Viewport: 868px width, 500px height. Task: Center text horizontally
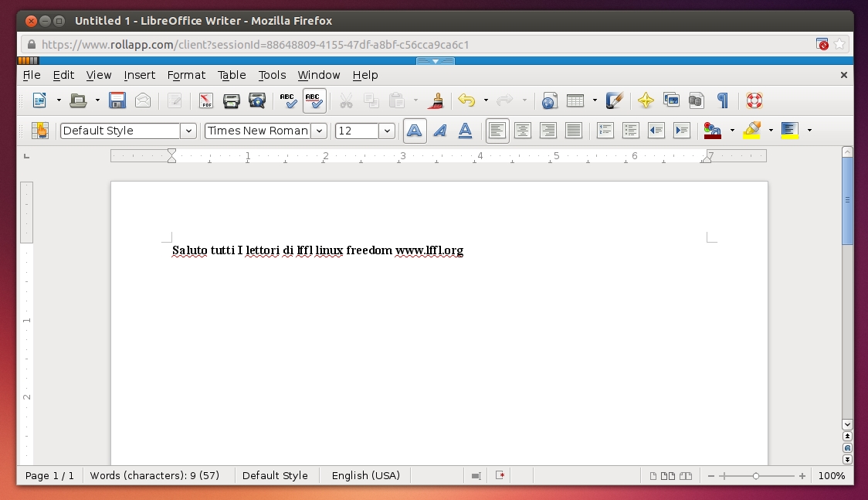pos(523,131)
